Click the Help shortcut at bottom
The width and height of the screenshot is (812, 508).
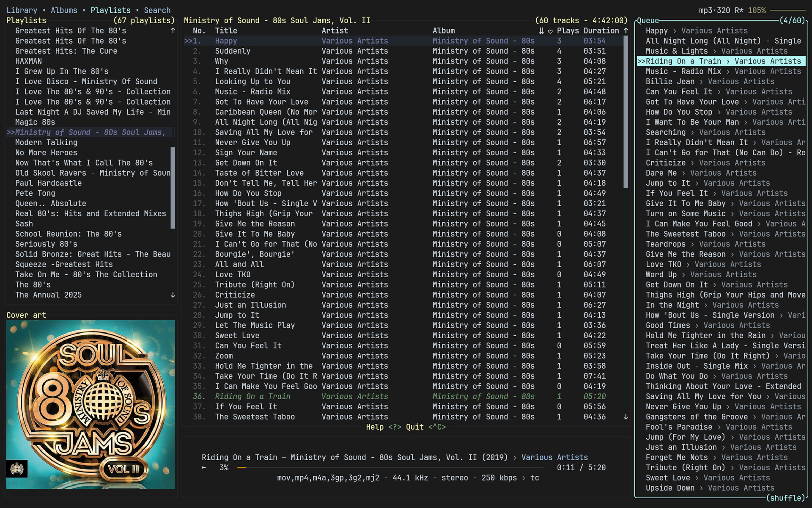(x=375, y=427)
